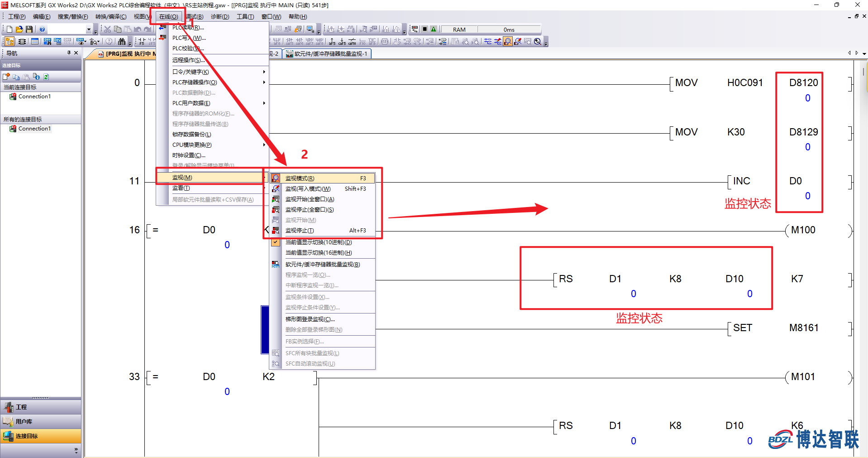Click the zoom magnifier toolbar icon

(538, 42)
